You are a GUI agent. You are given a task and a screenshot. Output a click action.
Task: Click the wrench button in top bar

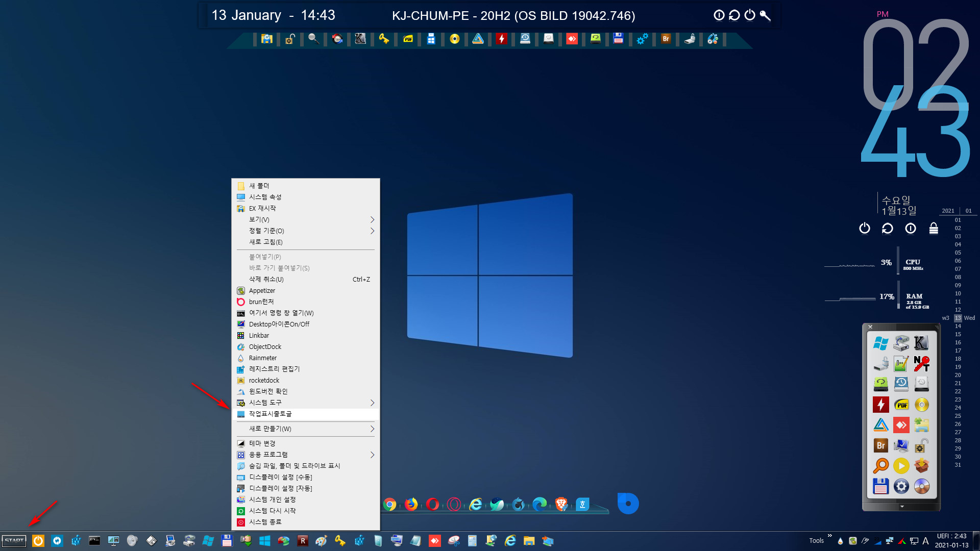pyautogui.click(x=765, y=15)
